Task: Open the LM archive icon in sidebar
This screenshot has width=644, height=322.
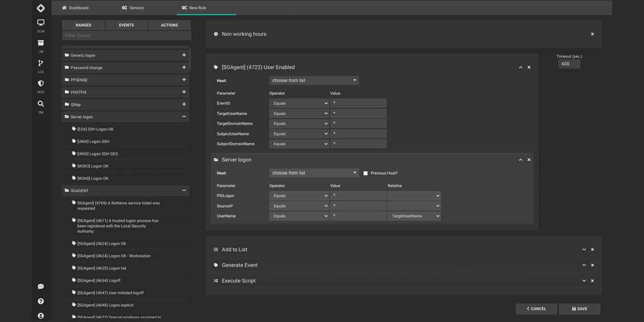Action: (41, 43)
